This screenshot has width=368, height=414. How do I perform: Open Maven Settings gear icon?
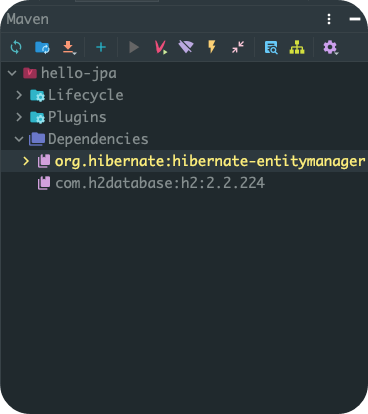[x=330, y=47]
